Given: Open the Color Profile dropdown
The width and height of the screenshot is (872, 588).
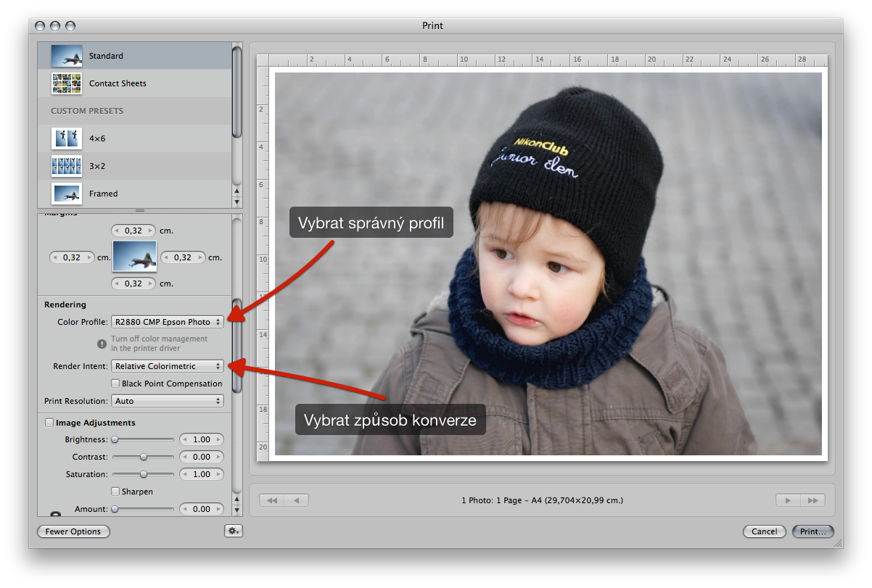Looking at the screenshot, I should click(167, 322).
